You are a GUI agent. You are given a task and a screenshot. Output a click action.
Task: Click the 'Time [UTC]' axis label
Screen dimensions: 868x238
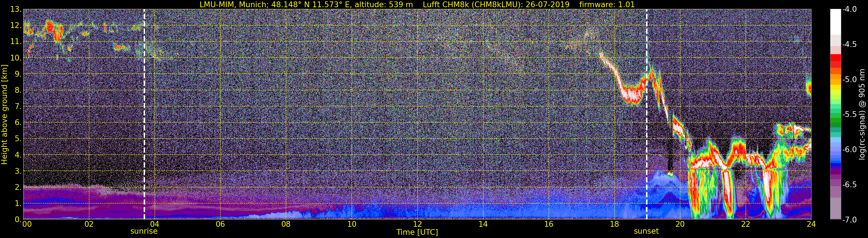tap(417, 232)
